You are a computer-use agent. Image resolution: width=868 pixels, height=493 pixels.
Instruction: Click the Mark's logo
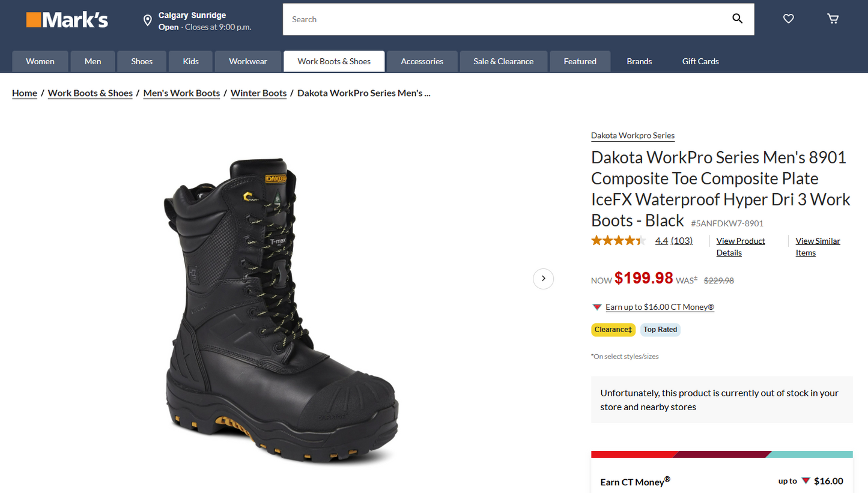pos(67,19)
